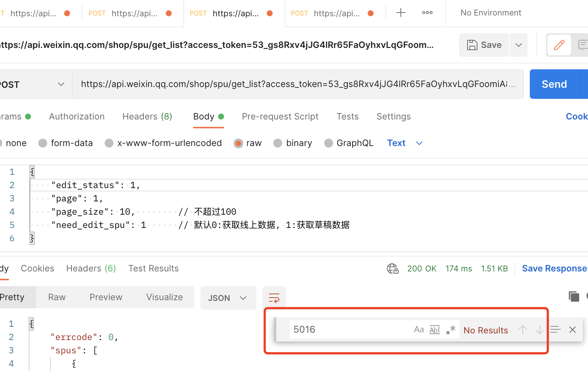Open the Text body format dropdown
Viewport: 588px width, 371px height.
pyautogui.click(x=405, y=143)
